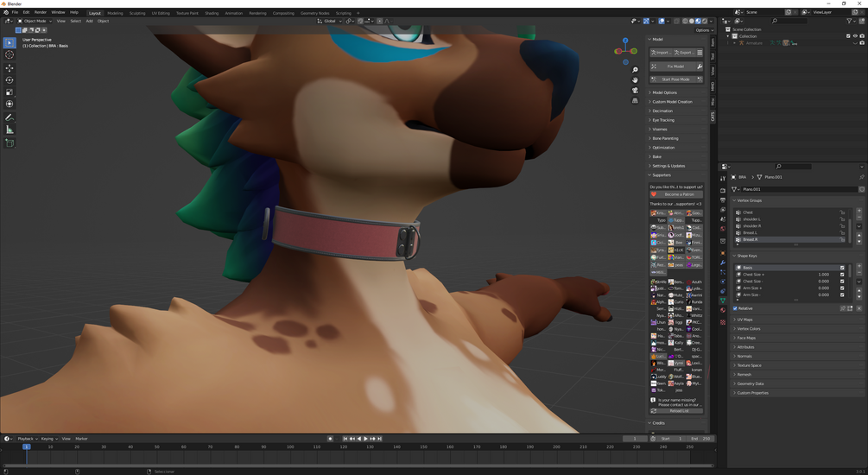
Task: Activate the Transform tool
Action: point(10,104)
